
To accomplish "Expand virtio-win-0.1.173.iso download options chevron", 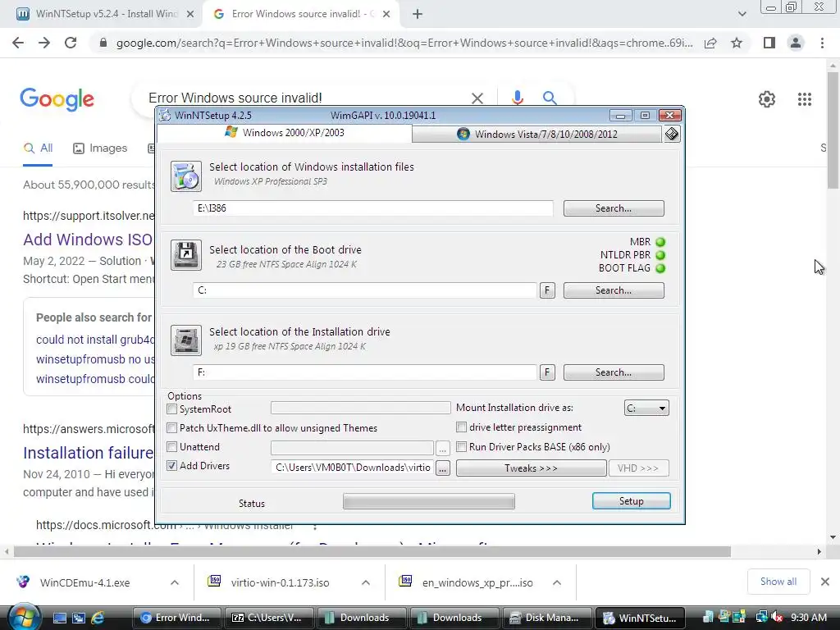I will [x=366, y=582].
